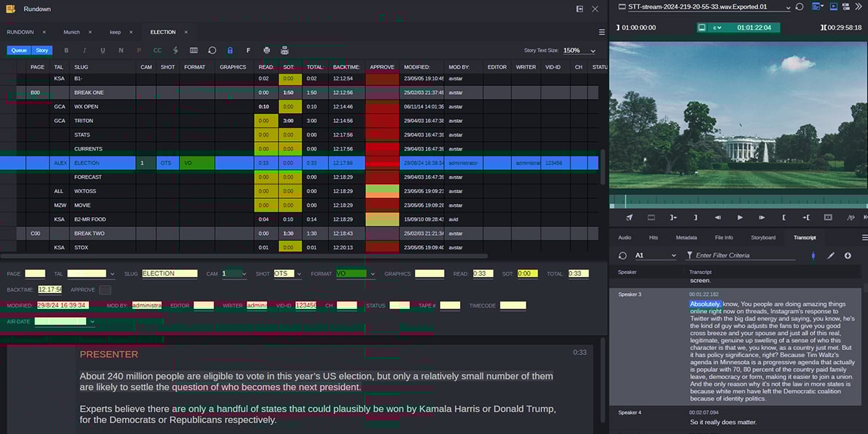Select the send-to arrow icon below video
The width and height of the screenshot is (868, 434).
pos(629,217)
